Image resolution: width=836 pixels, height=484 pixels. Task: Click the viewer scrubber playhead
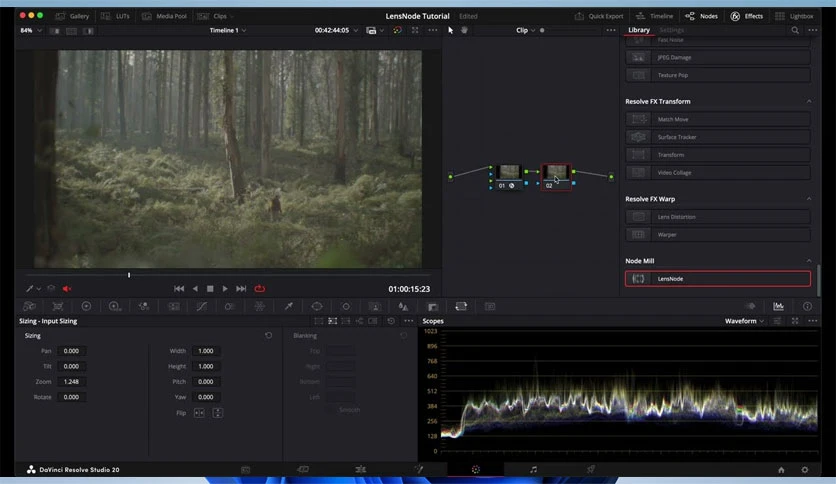pyautogui.click(x=129, y=275)
